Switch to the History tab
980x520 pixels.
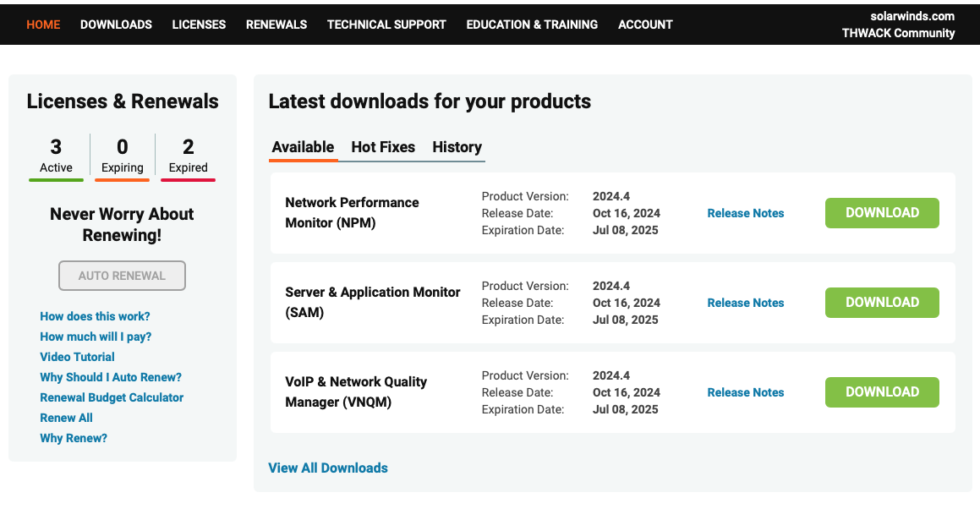pyautogui.click(x=457, y=147)
